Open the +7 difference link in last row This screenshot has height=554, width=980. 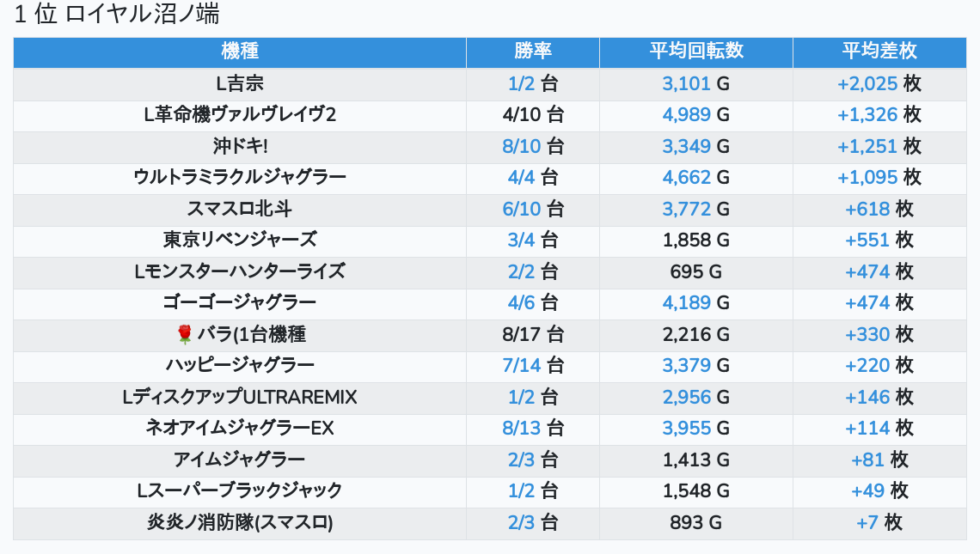(867, 522)
